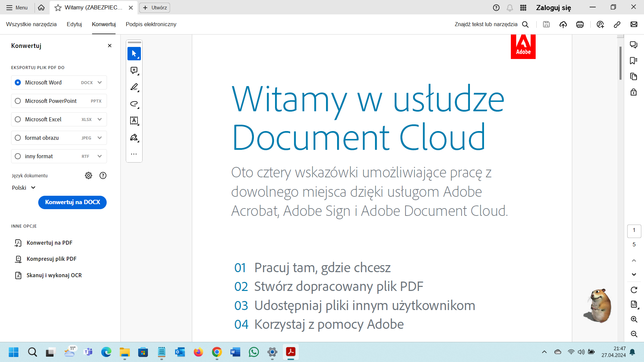The width and height of the screenshot is (644, 362).
Task: Open Wszystkie narzędzia menu
Action: pyautogui.click(x=31, y=24)
